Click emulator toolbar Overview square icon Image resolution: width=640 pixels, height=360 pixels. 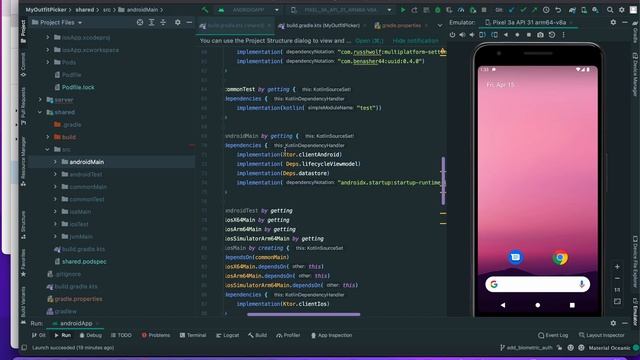(529, 35)
